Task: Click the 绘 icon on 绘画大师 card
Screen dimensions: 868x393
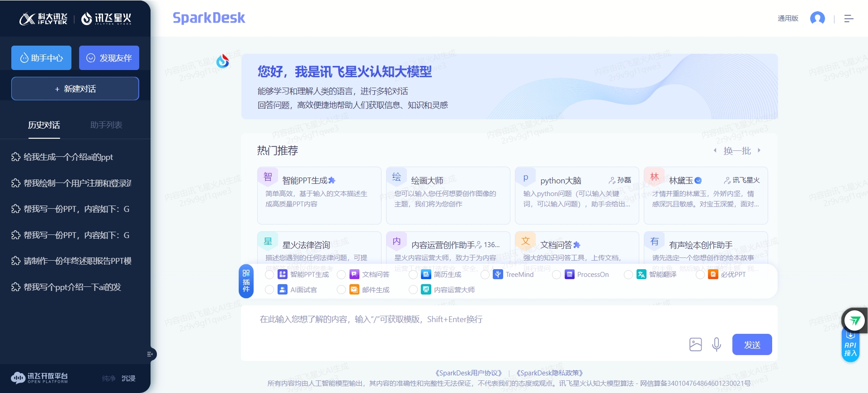Action: (x=396, y=177)
